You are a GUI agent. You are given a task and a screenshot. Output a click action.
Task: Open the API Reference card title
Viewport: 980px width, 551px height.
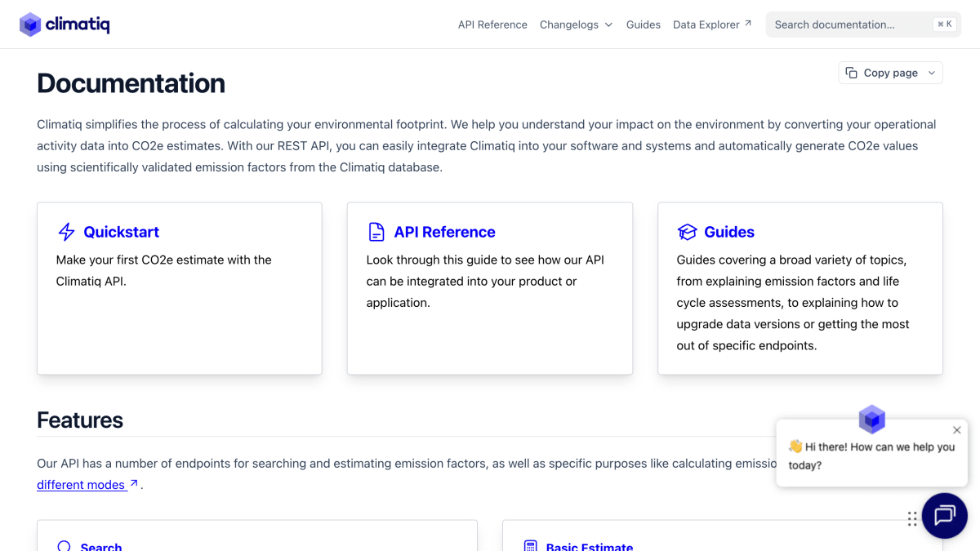[x=444, y=232]
